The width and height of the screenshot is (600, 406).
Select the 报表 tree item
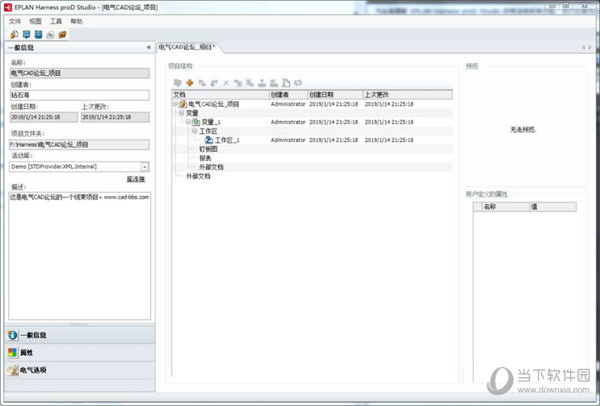pos(205,158)
